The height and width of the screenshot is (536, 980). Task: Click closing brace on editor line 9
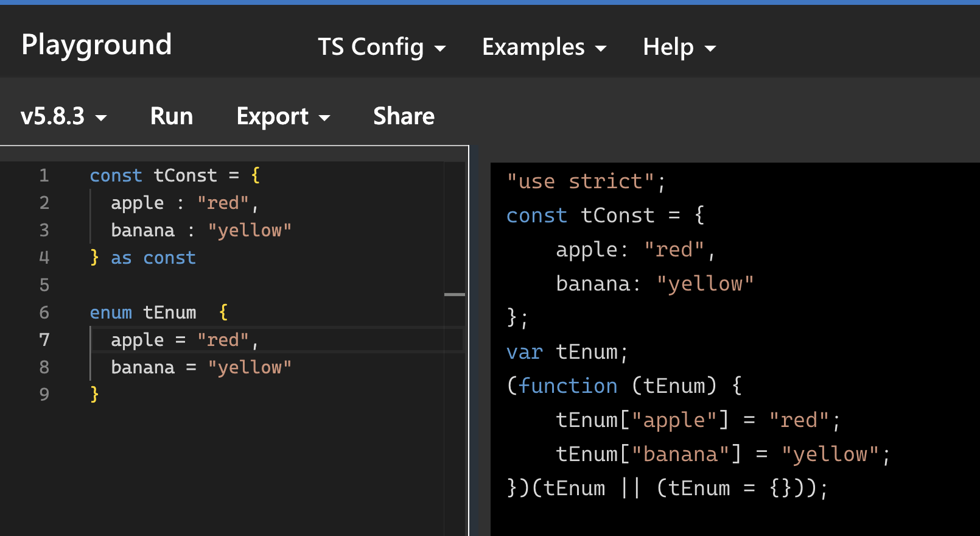(94, 395)
